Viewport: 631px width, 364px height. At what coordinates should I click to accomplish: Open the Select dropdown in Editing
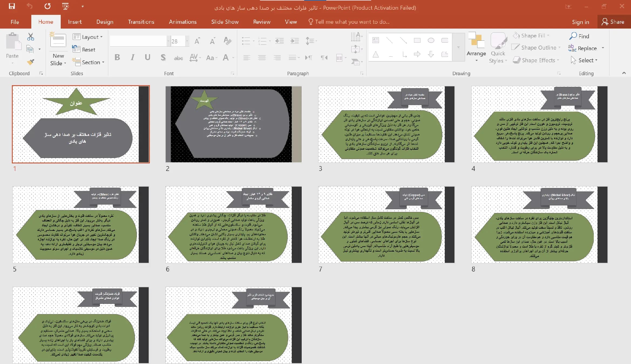(x=584, y=60)
